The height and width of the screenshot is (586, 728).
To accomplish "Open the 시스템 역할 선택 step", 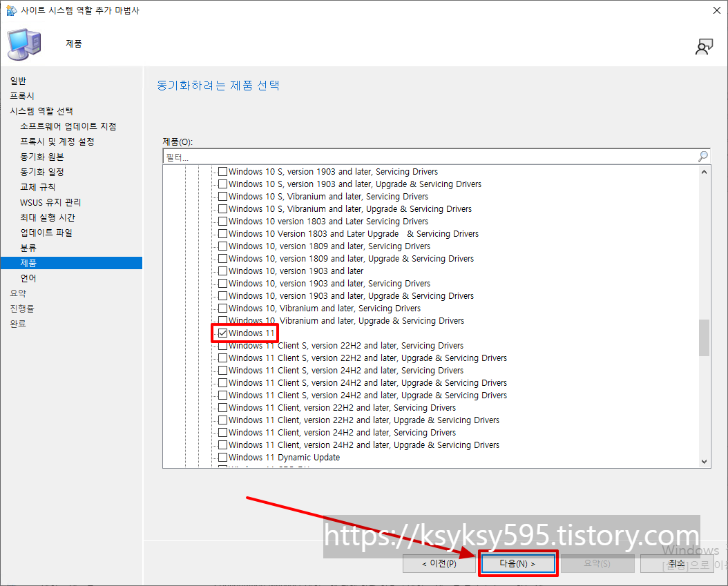I will click(41, 111).
